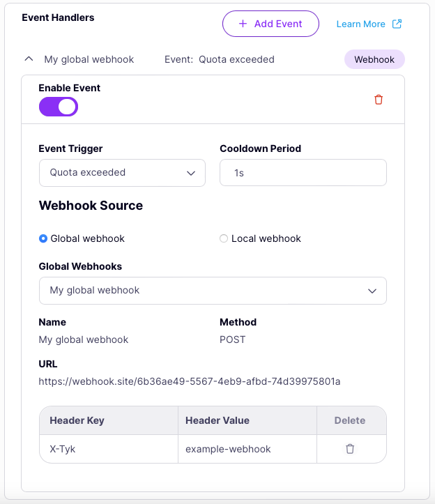Select the Local webhook radio option

(x=224, y=238)
